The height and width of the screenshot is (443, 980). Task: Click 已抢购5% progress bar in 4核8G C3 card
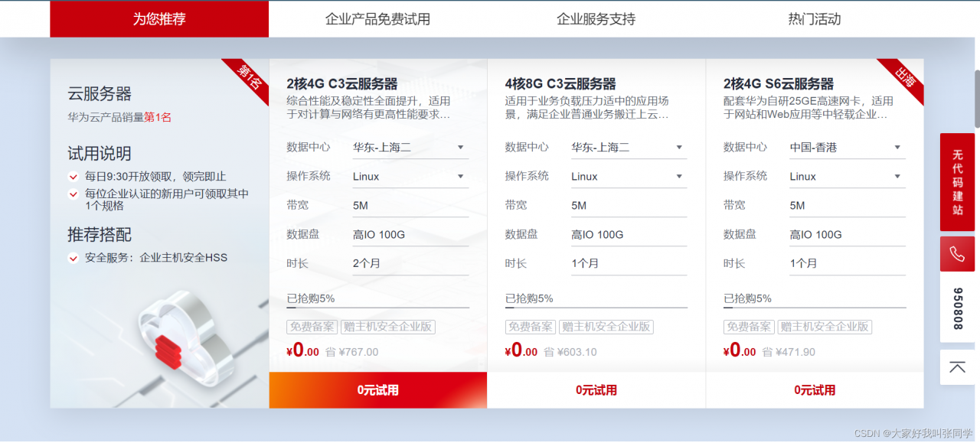[x=596, y=308]
